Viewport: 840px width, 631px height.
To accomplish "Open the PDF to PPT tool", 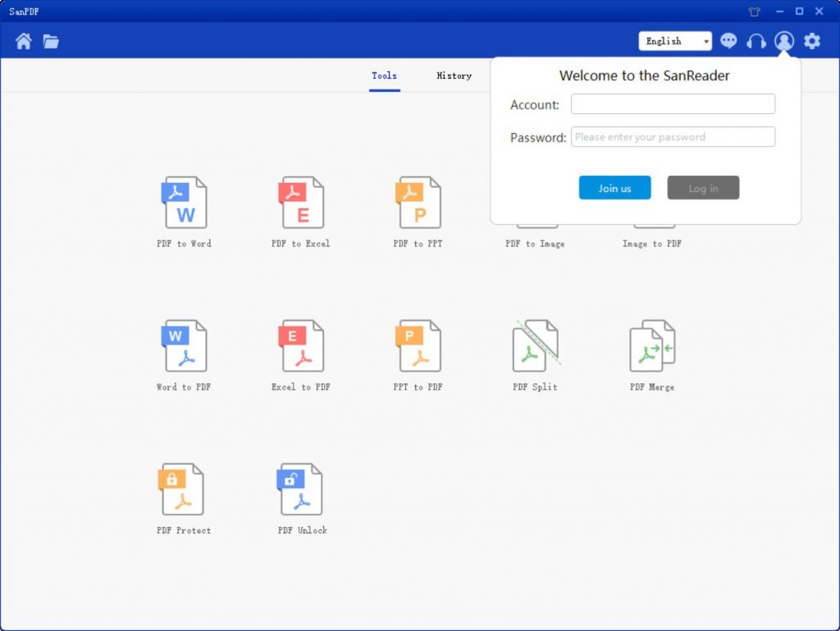I will click(418, 213).
